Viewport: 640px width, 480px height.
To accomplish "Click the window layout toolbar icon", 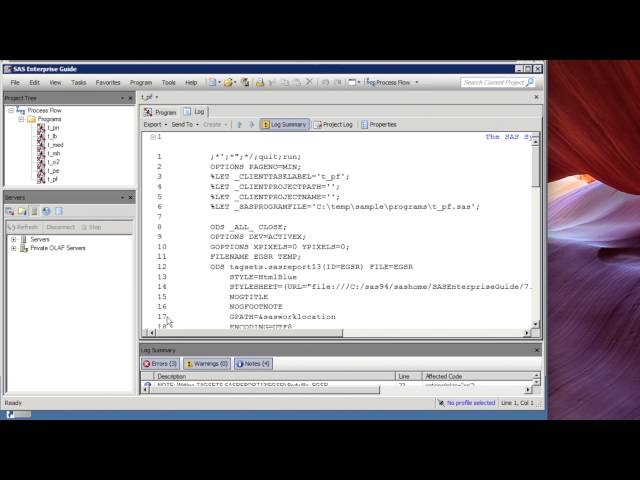I will pos(352,82).
